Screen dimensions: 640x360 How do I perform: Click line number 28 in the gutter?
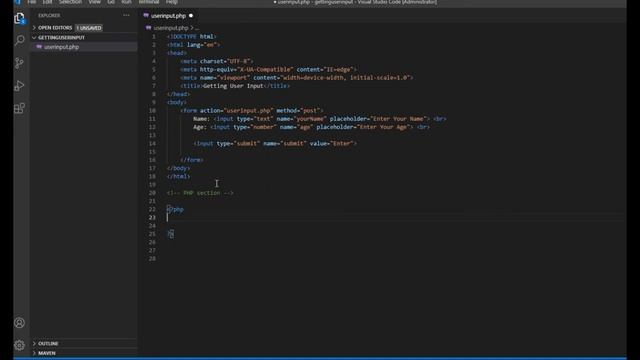point(152,259)
